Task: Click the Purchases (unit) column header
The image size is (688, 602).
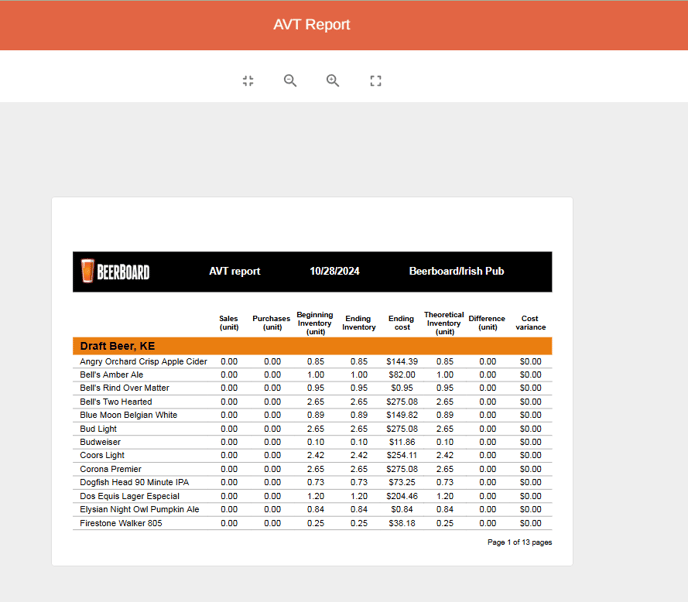Action: 272,323
